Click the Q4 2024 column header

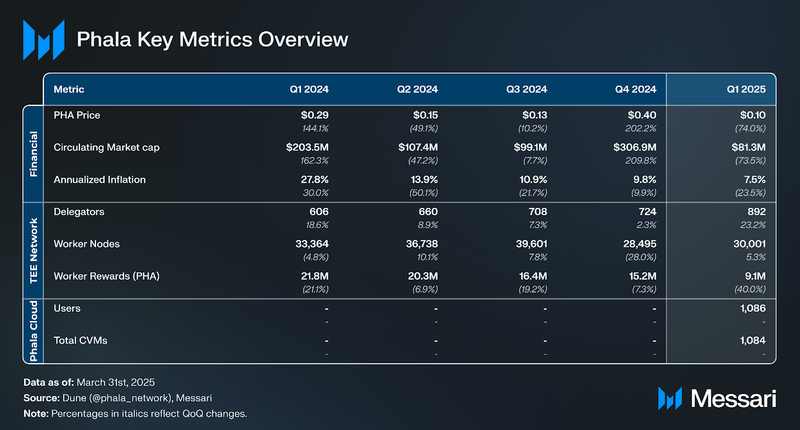[634, 89]
